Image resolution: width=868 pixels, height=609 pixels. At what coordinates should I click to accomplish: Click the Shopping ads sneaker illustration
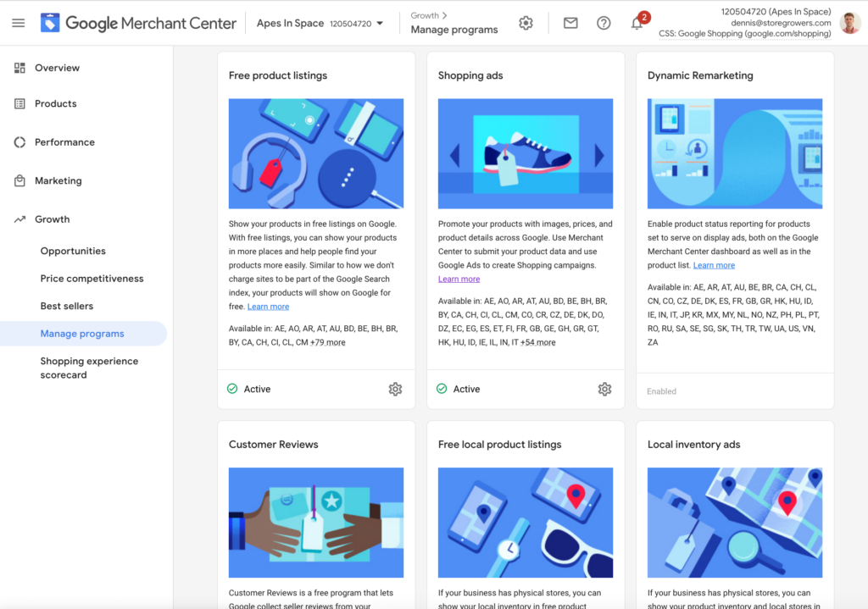[x=526, y=153]
